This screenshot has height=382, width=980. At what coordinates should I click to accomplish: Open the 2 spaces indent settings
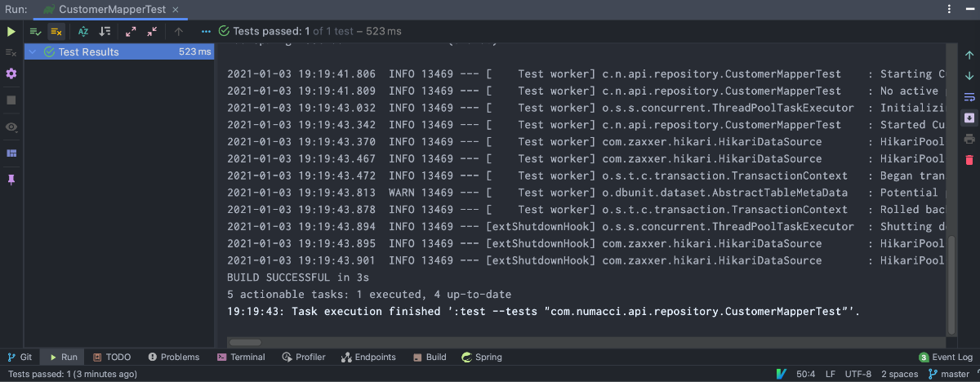[x=899, y=374]
